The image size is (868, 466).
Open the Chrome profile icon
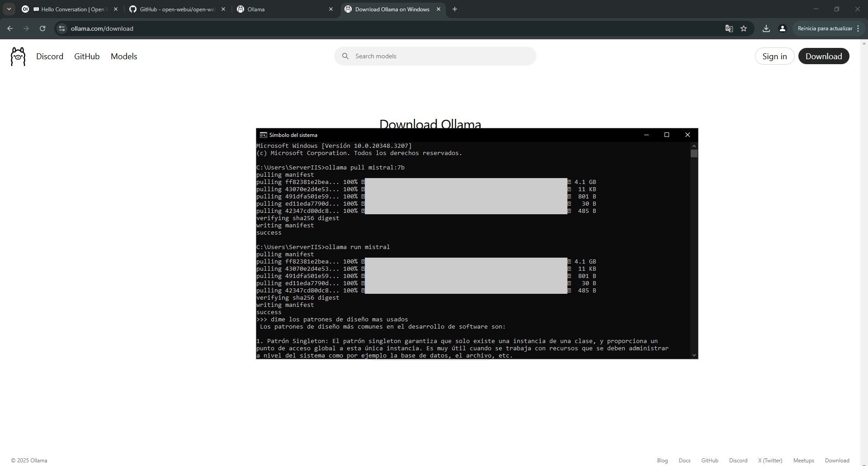pos(782,28)
